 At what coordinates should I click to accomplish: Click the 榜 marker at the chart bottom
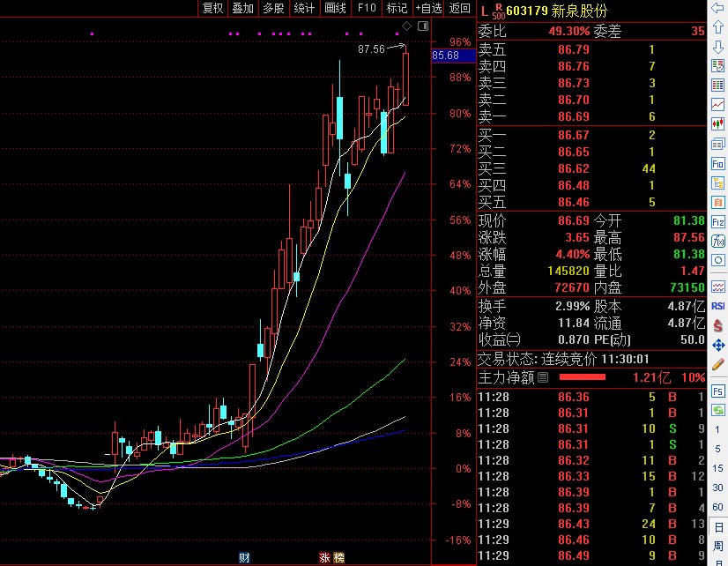tap(339, 558)
